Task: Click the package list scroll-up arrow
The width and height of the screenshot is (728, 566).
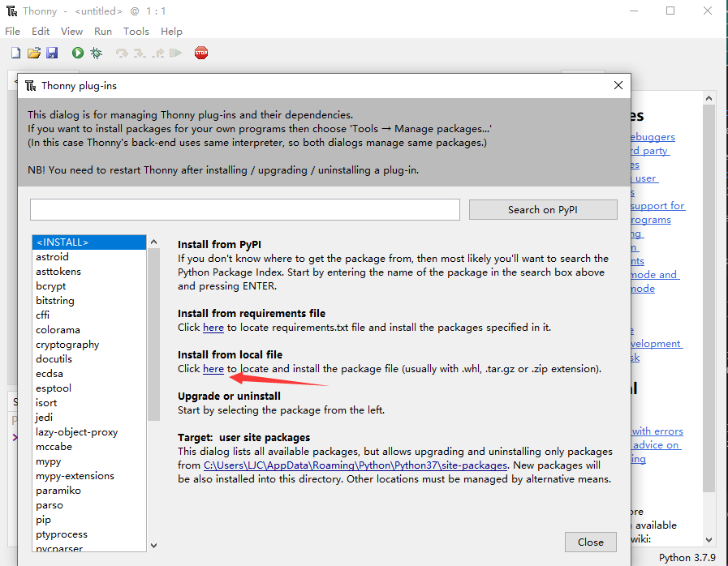Action: click(x=153, y=242)
